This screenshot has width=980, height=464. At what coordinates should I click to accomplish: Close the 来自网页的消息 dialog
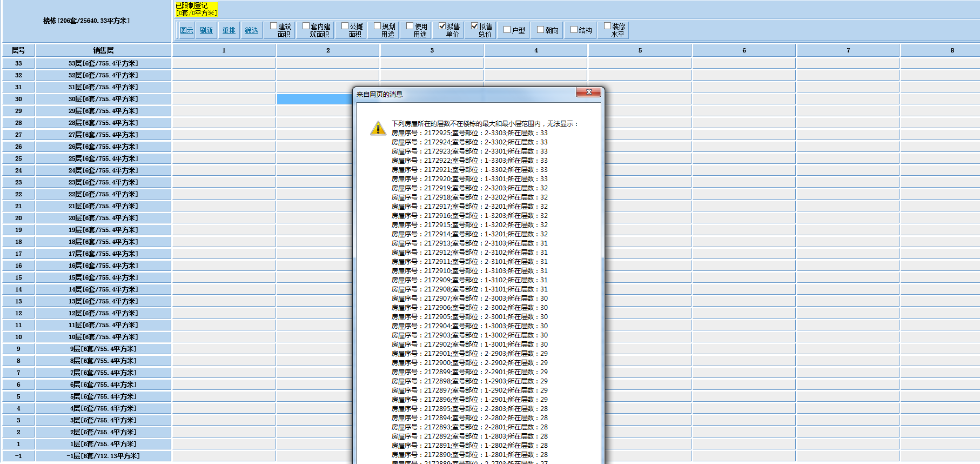pos(589,92)
